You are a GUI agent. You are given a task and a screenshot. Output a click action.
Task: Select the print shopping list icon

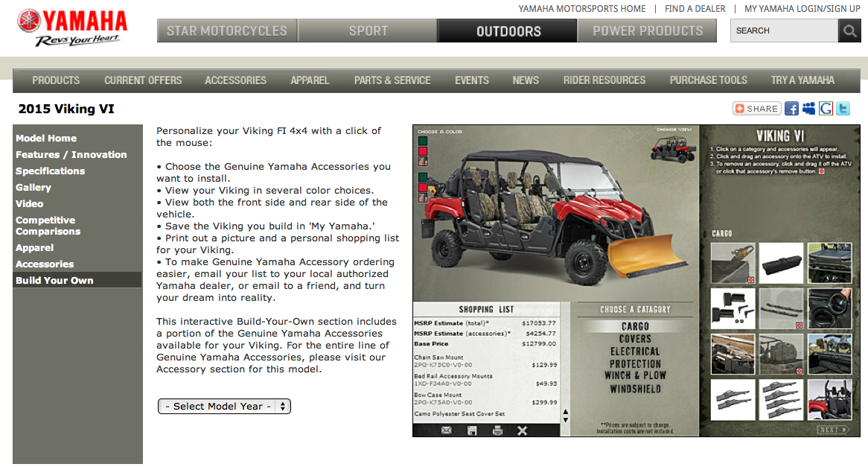[498, 431]
